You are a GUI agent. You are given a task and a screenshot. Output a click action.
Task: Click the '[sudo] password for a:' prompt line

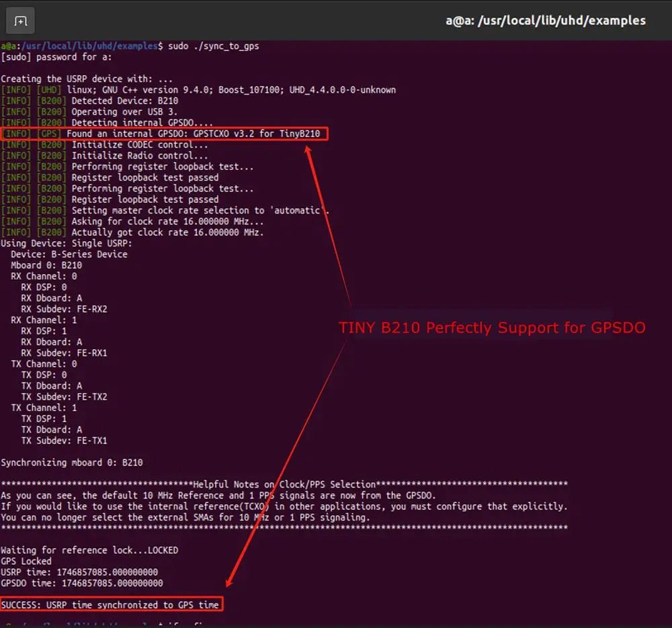click(56, 57)
